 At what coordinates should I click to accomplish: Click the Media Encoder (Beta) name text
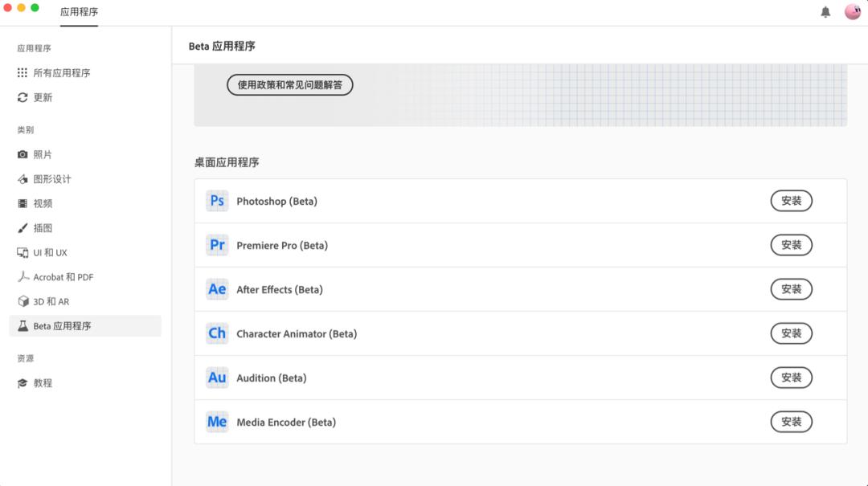(x=286, y=423)
